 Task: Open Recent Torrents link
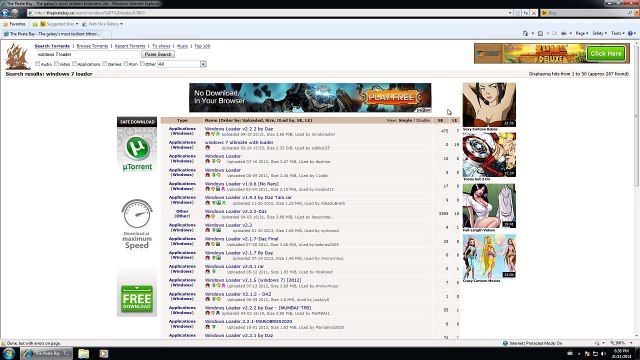click(x=130, y=46)
